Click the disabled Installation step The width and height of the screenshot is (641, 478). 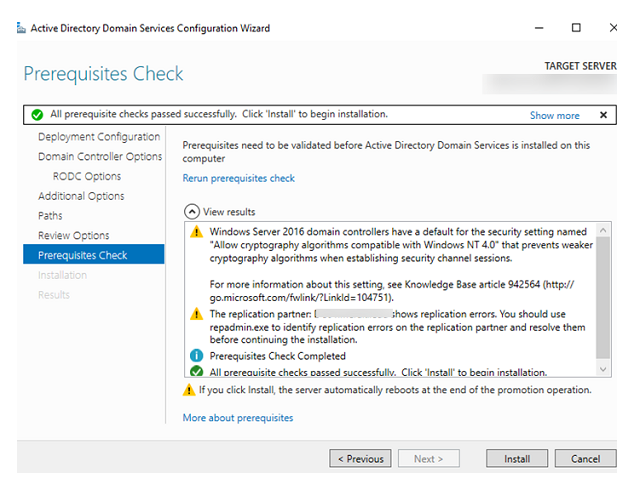tap(62, 275)
